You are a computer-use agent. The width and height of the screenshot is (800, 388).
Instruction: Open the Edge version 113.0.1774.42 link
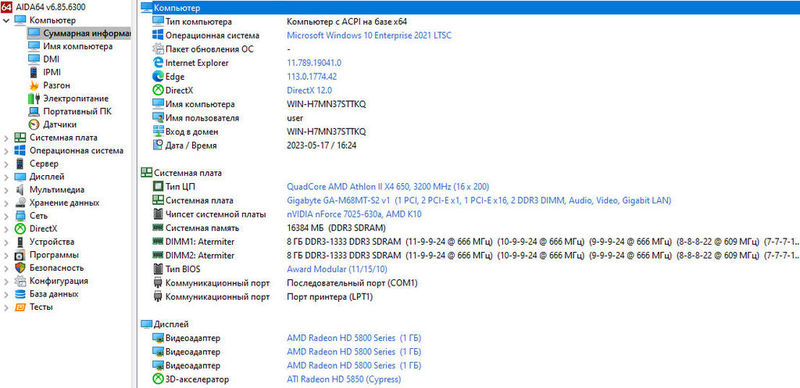[312, 77]
